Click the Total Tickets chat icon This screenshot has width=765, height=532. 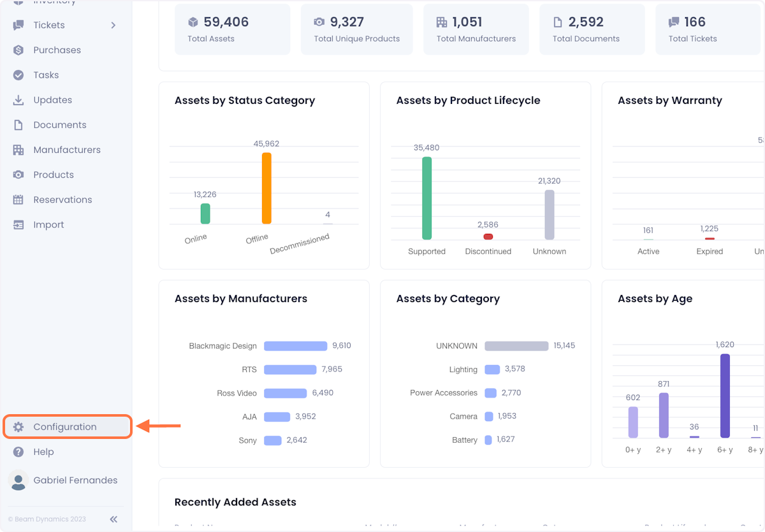pos(674,22)
